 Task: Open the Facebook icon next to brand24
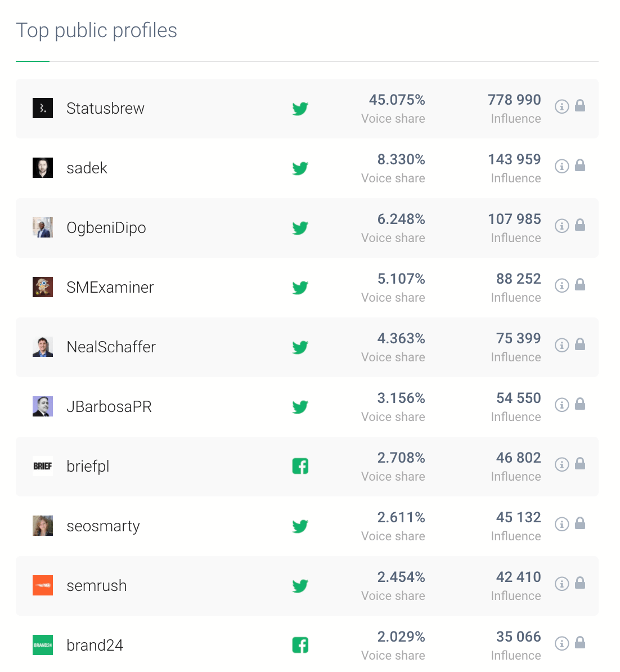300,645
